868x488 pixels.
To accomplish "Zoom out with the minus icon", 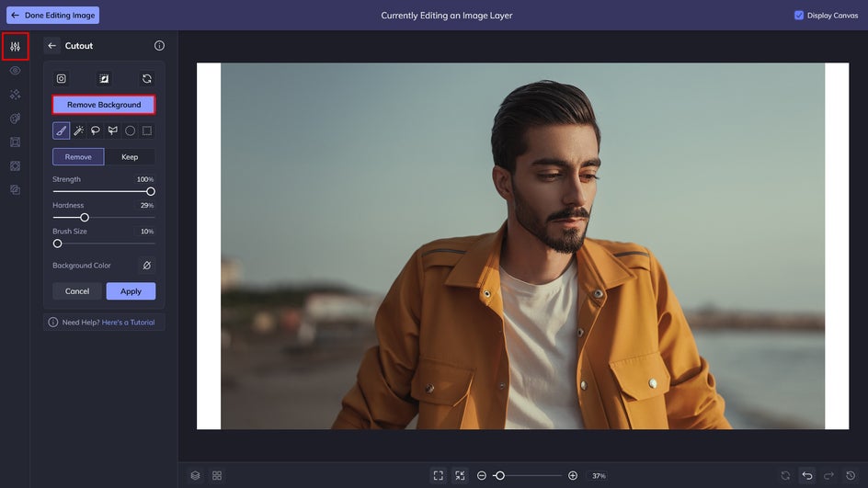I will 482,476.
